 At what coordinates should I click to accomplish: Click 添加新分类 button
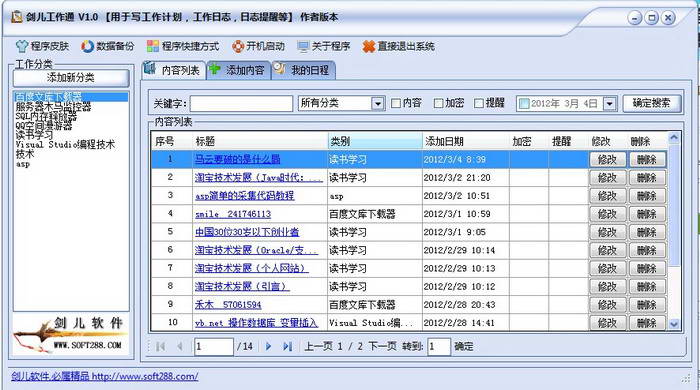click(71, 78)
